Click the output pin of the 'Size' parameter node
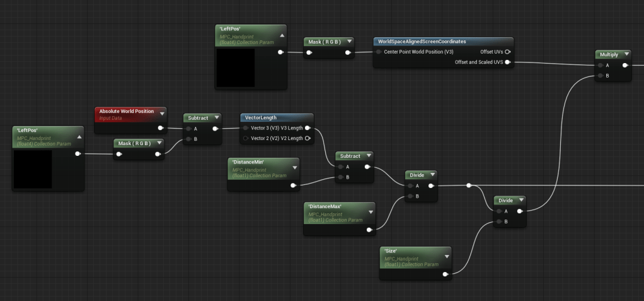This screenshot has width=644, height=301. (x=446, y=274)
